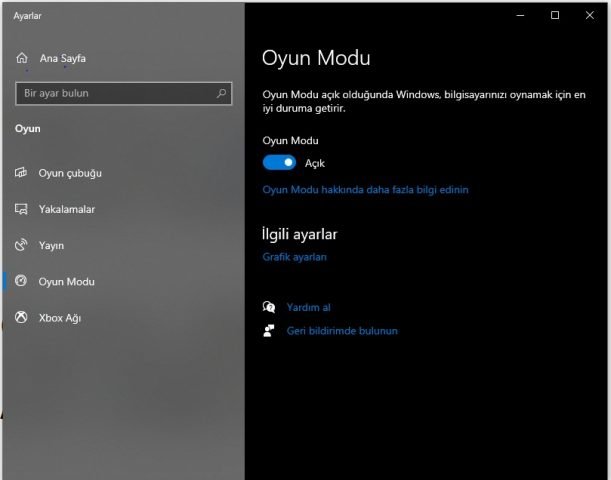Click Geri bildirimde bulunun link
This screenshot has height=480, width=611.
tap(342, 331)
